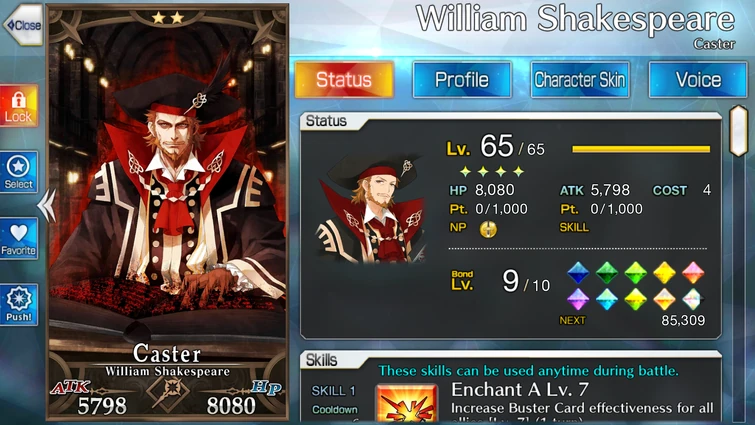Open the Character Skin tab

[x=580, y=79]
